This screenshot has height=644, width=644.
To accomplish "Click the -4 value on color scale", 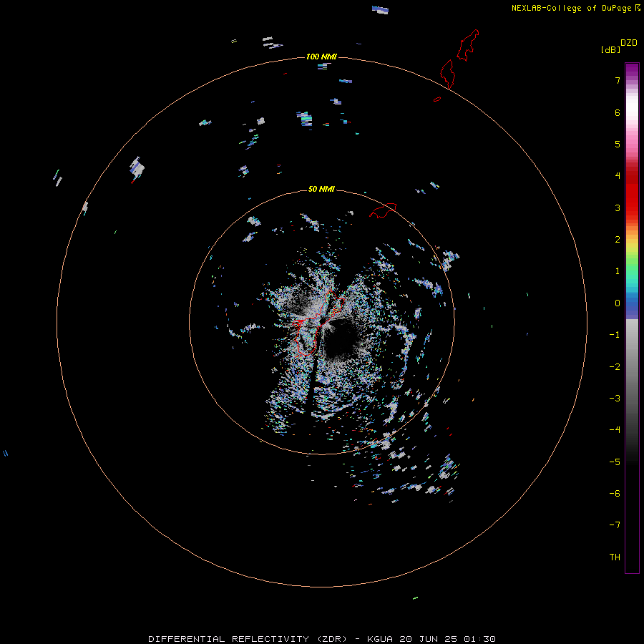I will 615,430.
